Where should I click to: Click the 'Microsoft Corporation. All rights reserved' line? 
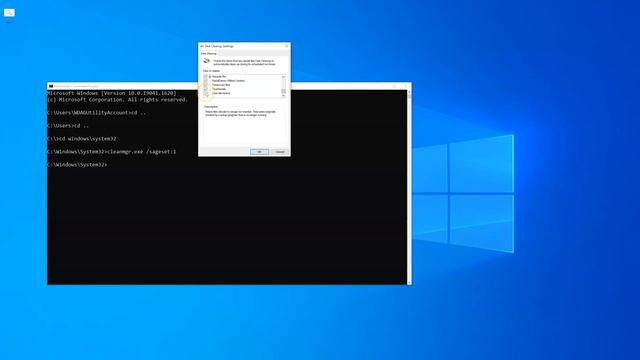118,100
